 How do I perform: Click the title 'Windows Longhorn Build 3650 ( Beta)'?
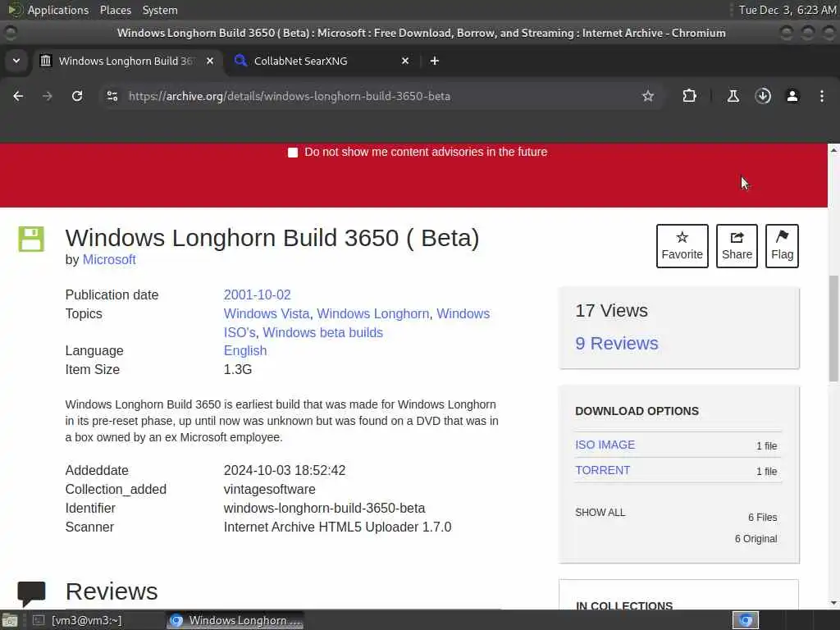[x=272, y=238]
